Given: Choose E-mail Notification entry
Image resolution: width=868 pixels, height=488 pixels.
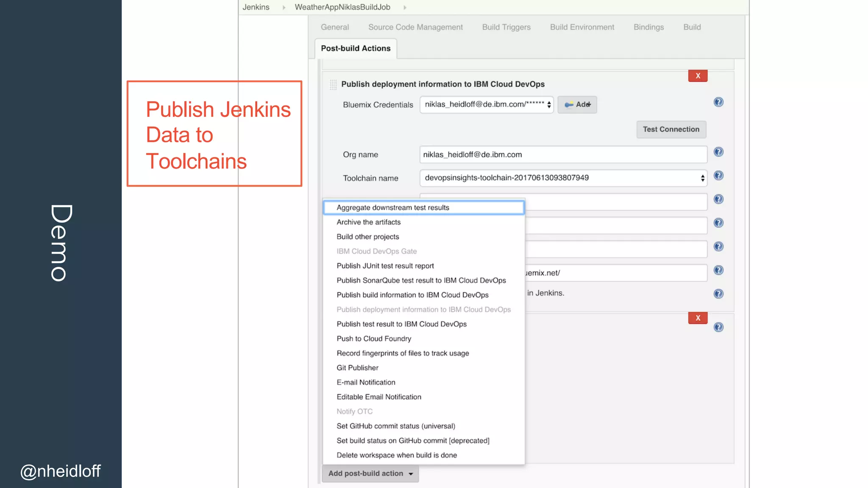Looking at the screenshot, I should coord(424,383).
